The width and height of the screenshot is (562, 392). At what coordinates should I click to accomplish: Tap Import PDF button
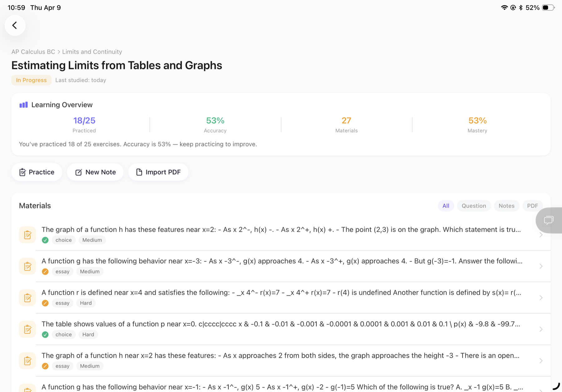158,172
